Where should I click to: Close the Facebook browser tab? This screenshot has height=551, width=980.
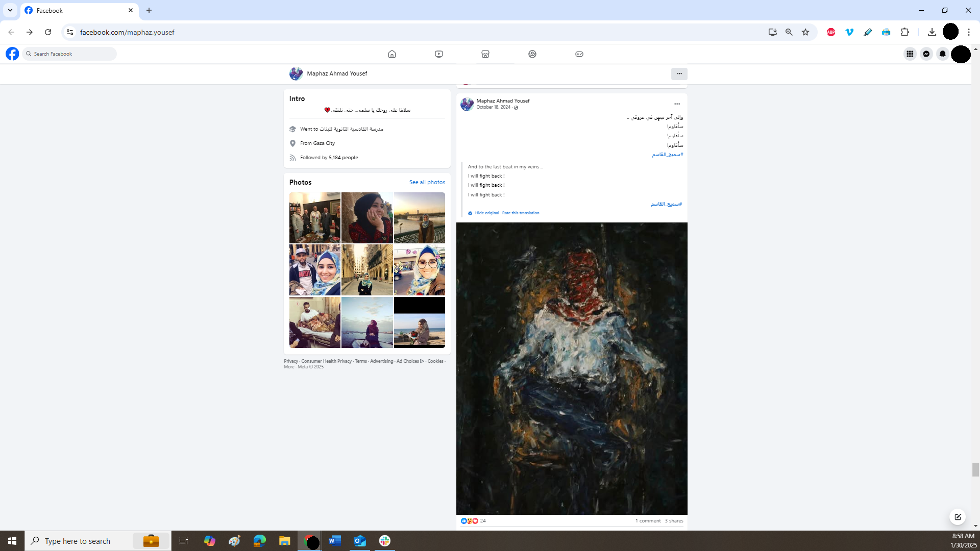(x=131, y=10)
